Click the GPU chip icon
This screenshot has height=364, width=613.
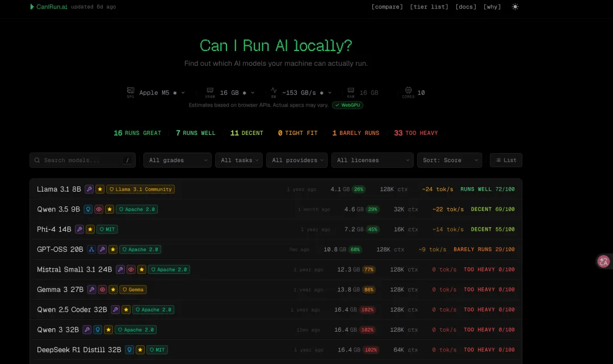[x=131, y=90]
